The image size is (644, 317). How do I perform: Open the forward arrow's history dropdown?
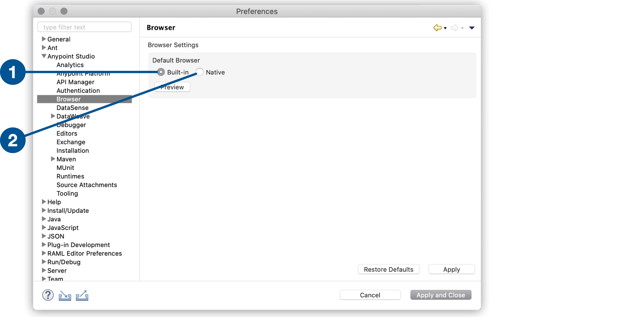pos(463,28)
